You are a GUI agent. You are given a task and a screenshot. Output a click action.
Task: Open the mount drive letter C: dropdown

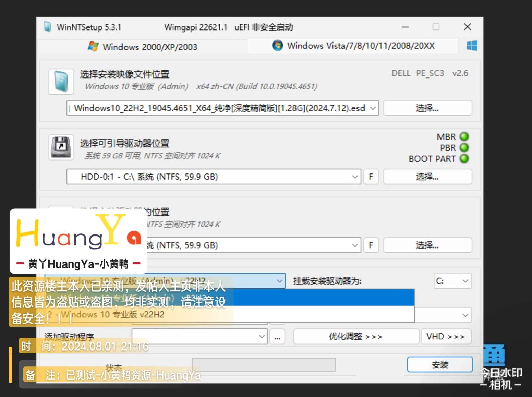(465, 281)
